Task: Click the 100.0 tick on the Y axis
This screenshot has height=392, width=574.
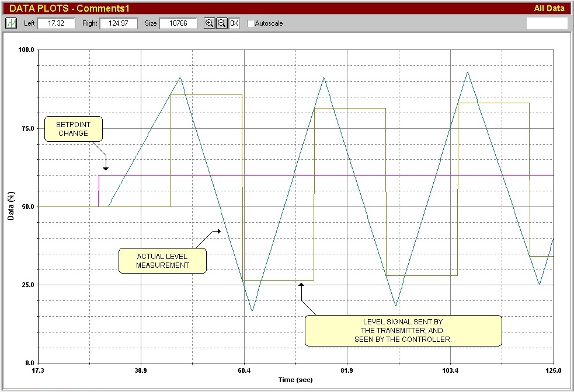Action: (27, 50)
